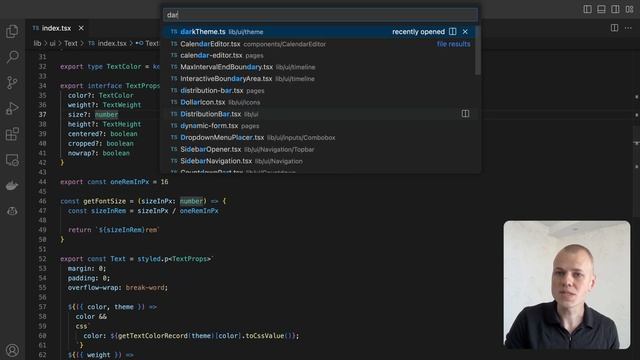Click oneRemInPx on line 44
This screenshot has height=360, width=640.
(130, 182)
